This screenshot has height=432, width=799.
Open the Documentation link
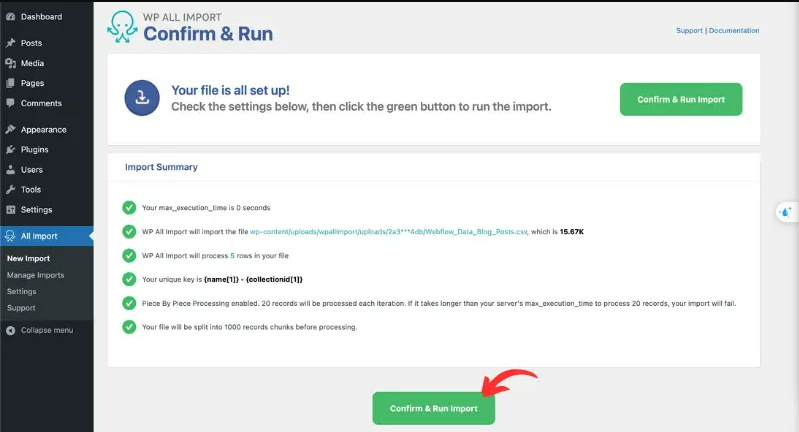(734, 31)
